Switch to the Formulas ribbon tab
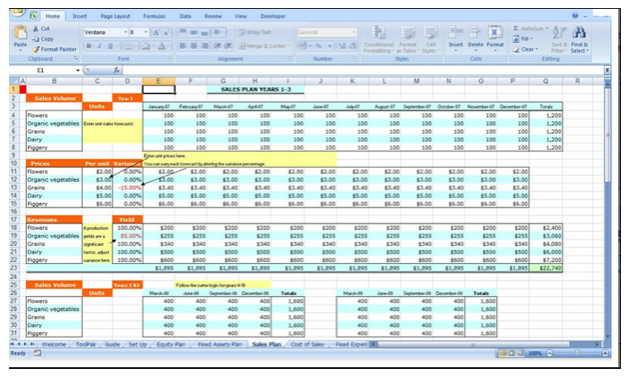This screenshot has height=376, width=629. pyautogui.click(x=154, y=16)
